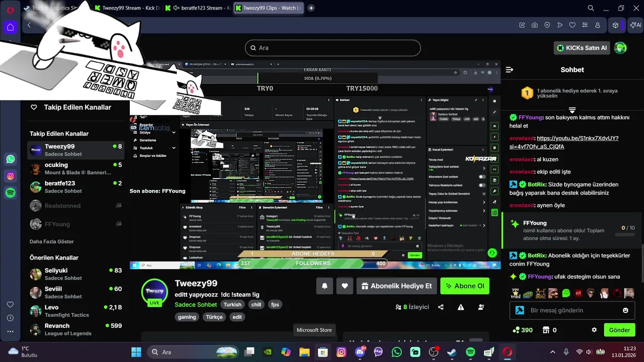Click the Sadece Sohbet category link
Screen dimensions: 644x362
196,305
